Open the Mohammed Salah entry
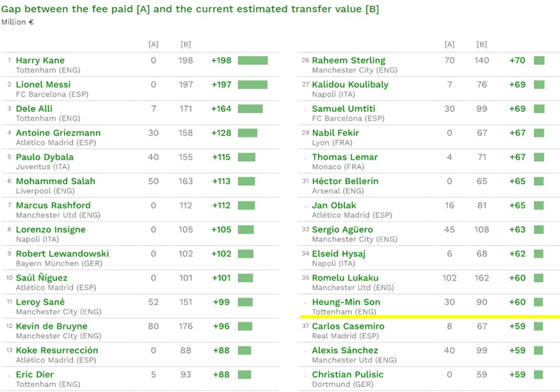560x392 pixels. [x=55, y=181]
